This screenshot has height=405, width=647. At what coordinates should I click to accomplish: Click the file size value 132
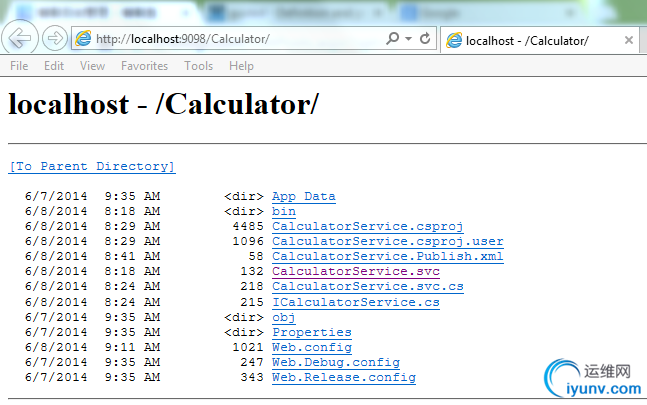pyautogui.click(x=252, y=271)
